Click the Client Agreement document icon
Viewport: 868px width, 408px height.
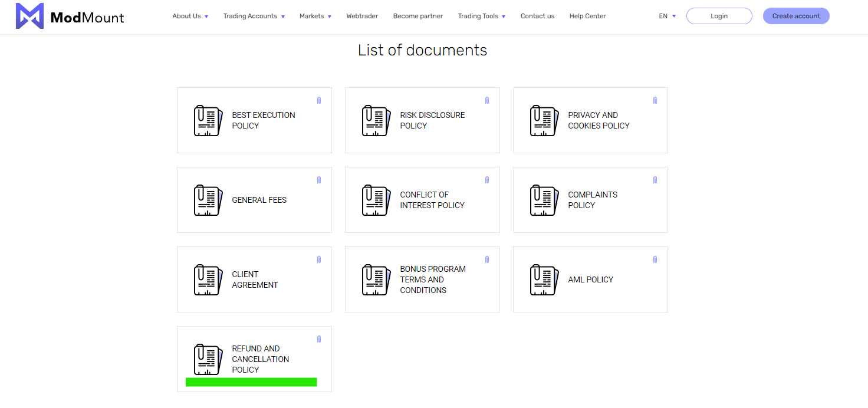pyautogui.click(x=209, y=279)
